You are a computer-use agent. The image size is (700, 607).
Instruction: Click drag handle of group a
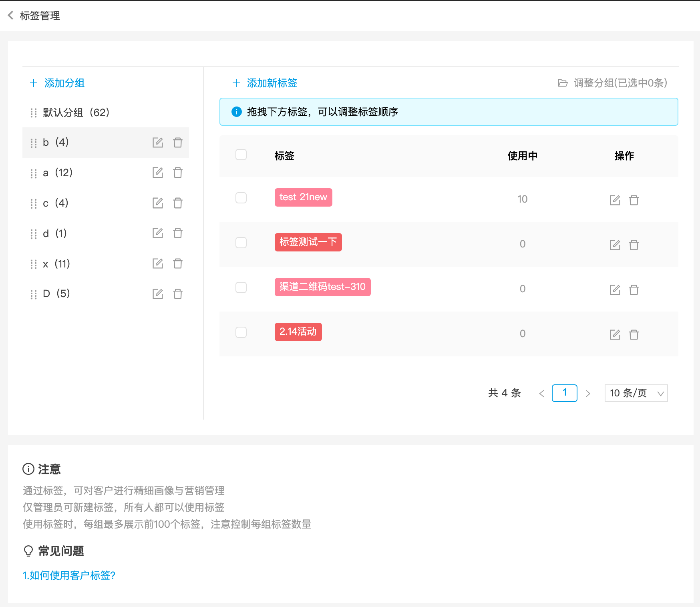34,173
